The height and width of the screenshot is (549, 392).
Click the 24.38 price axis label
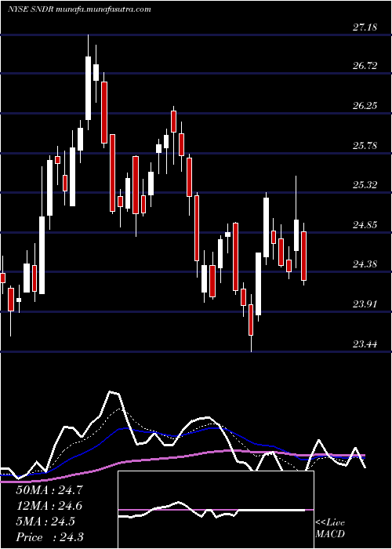(x=365, y=264)
